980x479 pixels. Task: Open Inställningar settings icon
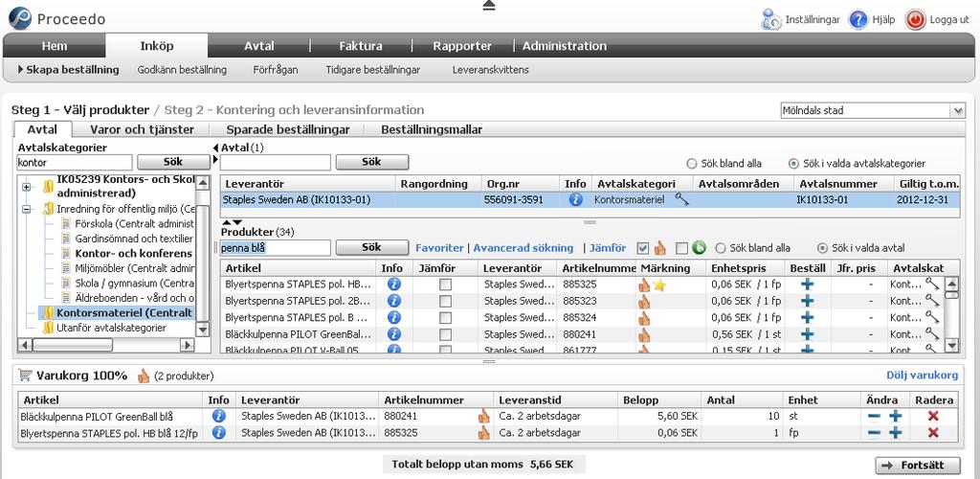[771, 19]
